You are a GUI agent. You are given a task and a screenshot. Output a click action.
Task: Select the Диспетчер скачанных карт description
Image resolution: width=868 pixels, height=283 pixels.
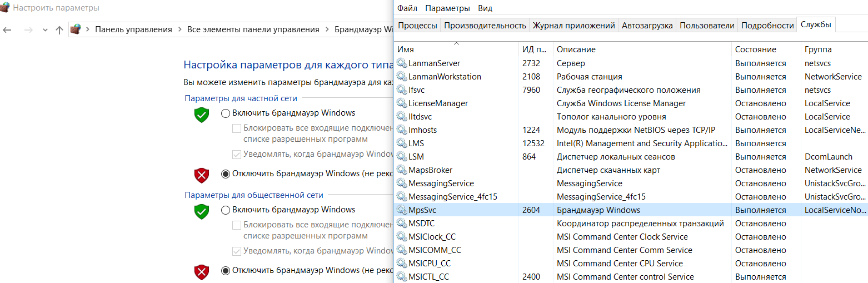point(608,170)
